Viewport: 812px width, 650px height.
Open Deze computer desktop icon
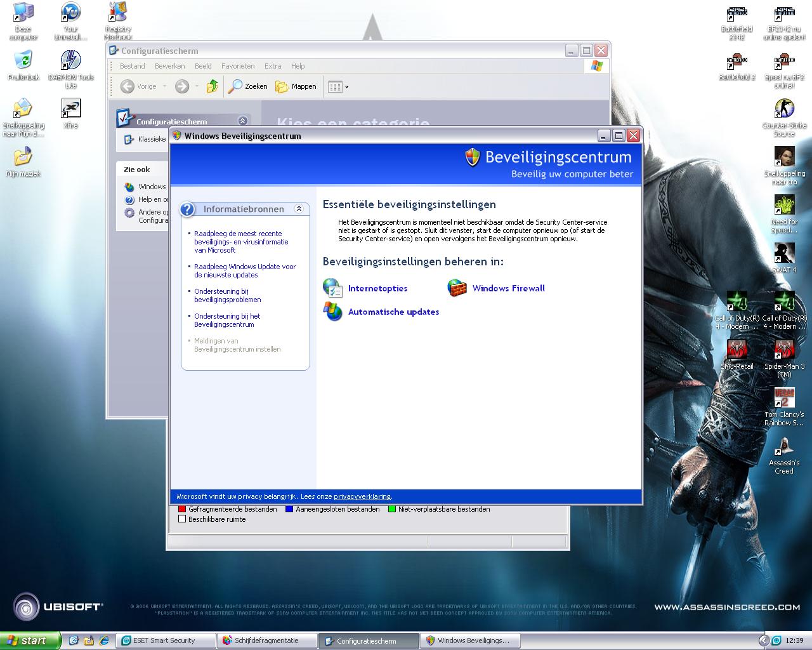coord(23,22)
